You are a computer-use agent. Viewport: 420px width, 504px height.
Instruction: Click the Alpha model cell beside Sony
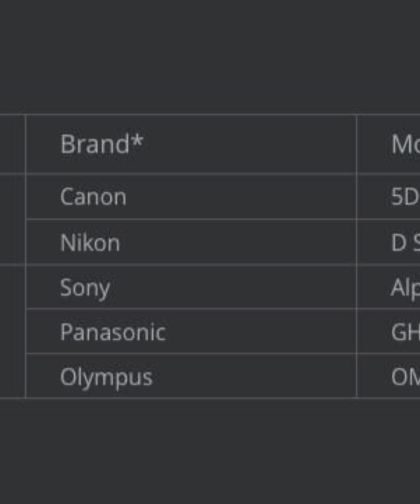(x=405, y=287)
